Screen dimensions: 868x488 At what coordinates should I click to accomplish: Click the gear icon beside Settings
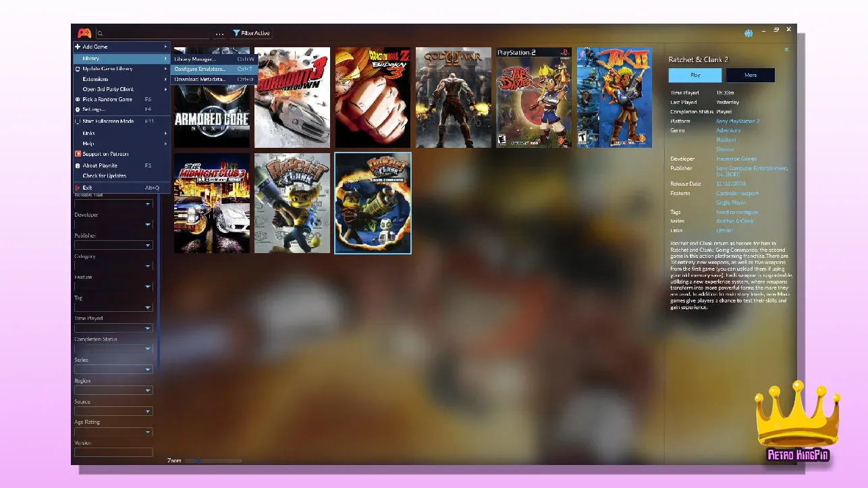pyautogui.click(x=78, y=109)
